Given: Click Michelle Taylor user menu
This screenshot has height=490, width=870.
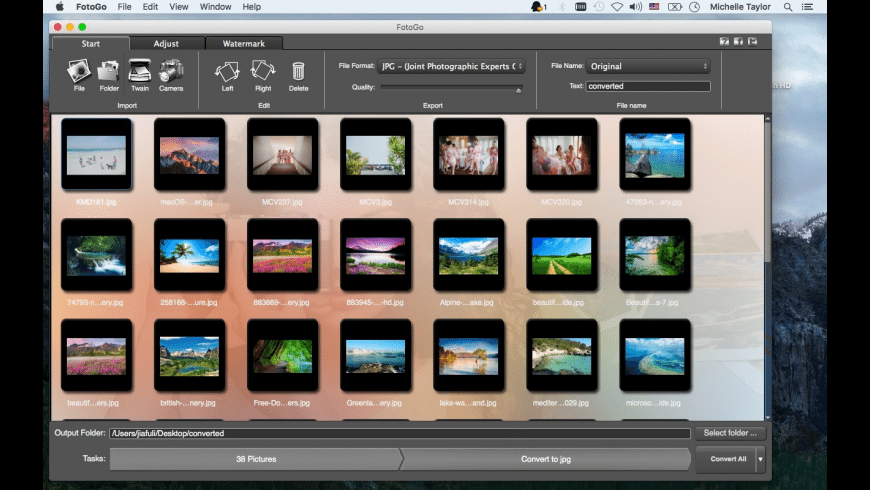Looking at the screenshot, I should click(x=740, y=7).
